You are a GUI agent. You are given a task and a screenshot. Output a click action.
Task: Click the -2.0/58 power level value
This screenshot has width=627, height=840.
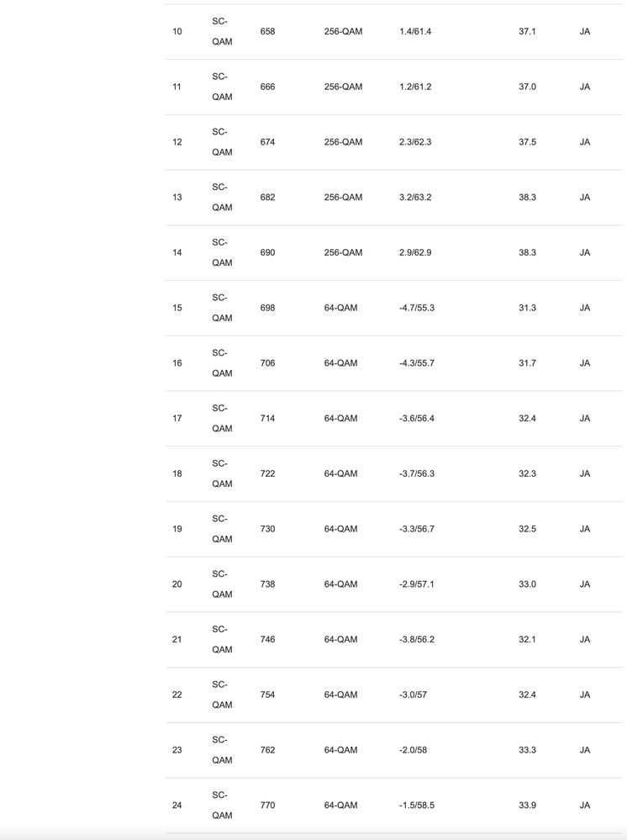413,750
